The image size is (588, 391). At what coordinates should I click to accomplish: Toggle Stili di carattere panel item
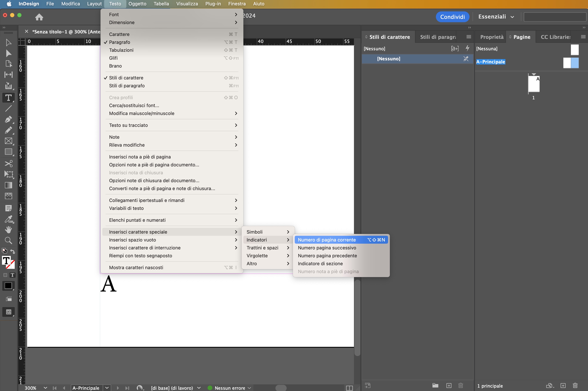click(172, 78)
